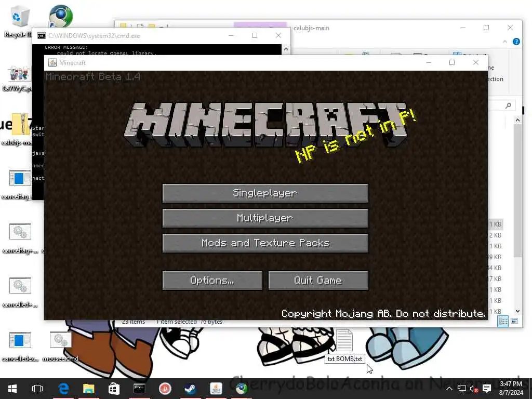
Task: Show hidden system tray icons
Action: click(449, 389)
